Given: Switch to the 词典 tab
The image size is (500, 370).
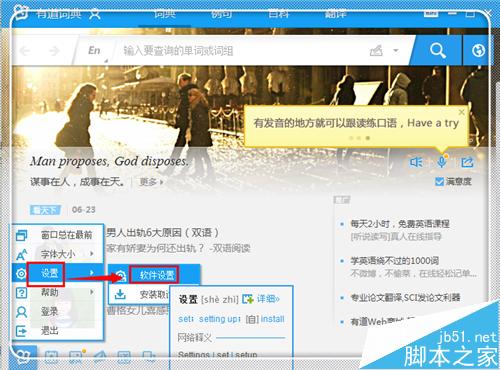Looking at the screenshot, I should [x=165, y=14].
